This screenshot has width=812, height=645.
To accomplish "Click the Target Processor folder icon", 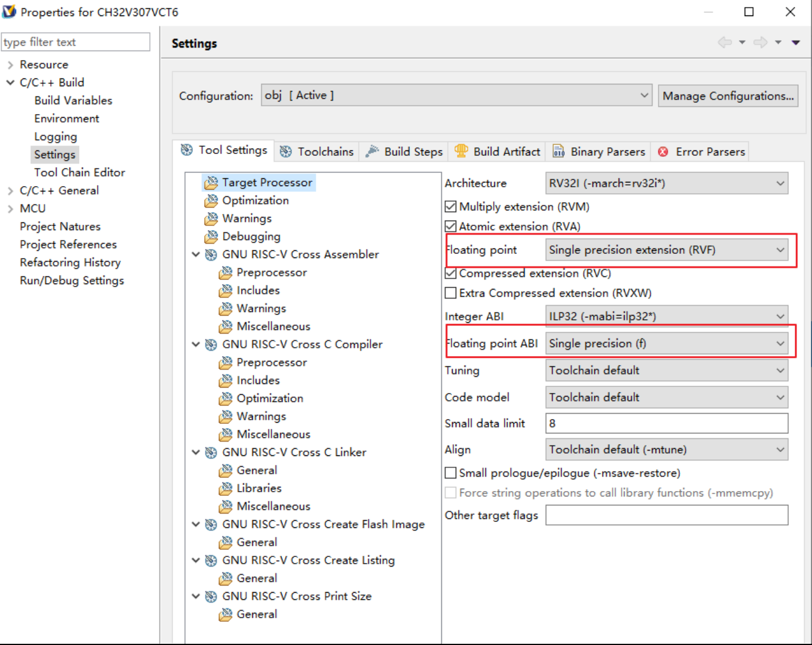I will 211,183.
